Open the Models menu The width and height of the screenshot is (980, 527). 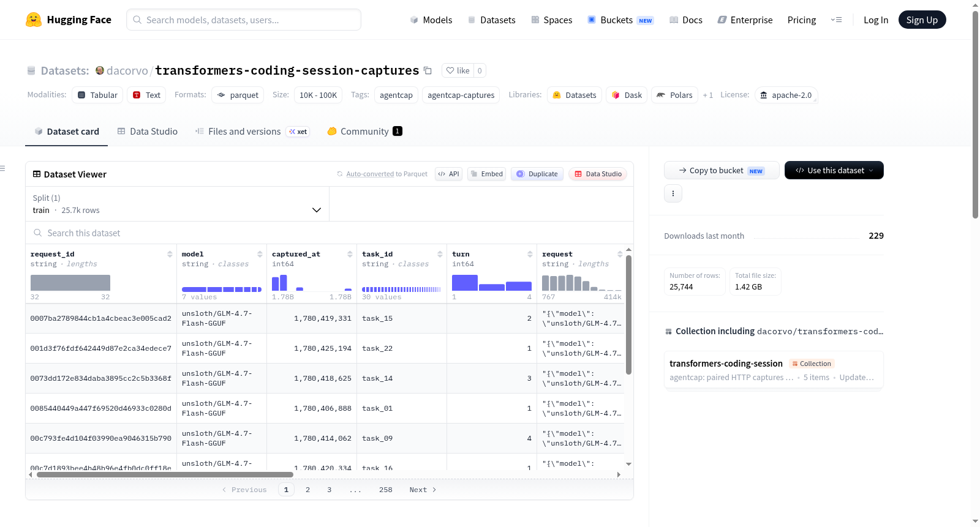431,20
